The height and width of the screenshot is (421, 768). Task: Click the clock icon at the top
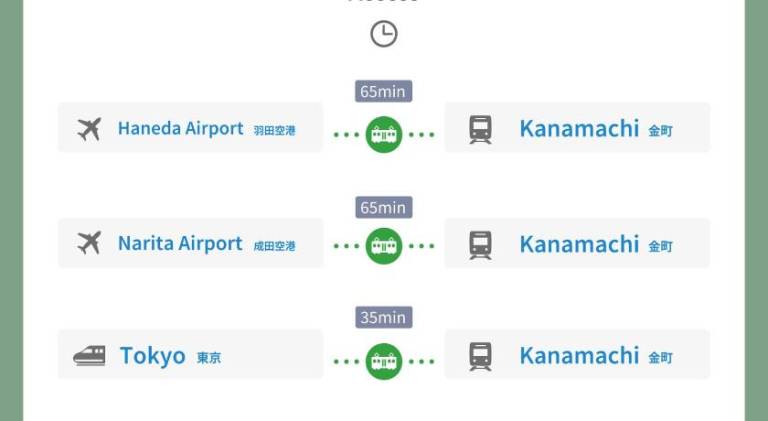[384, 34]
